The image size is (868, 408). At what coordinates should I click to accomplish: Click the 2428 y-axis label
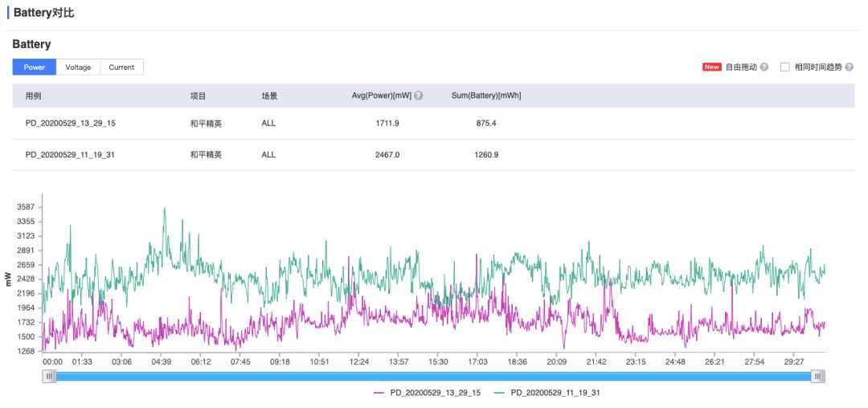click(x=26, y=279)
